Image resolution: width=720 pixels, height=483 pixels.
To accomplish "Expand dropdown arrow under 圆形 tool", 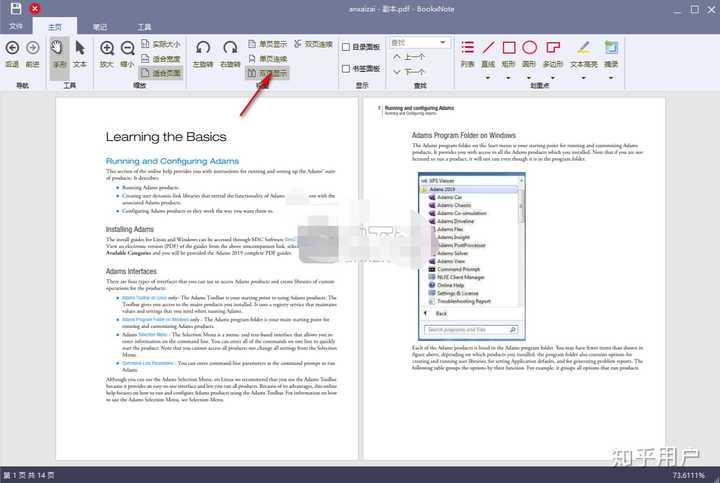I will (x=529, y=78).
